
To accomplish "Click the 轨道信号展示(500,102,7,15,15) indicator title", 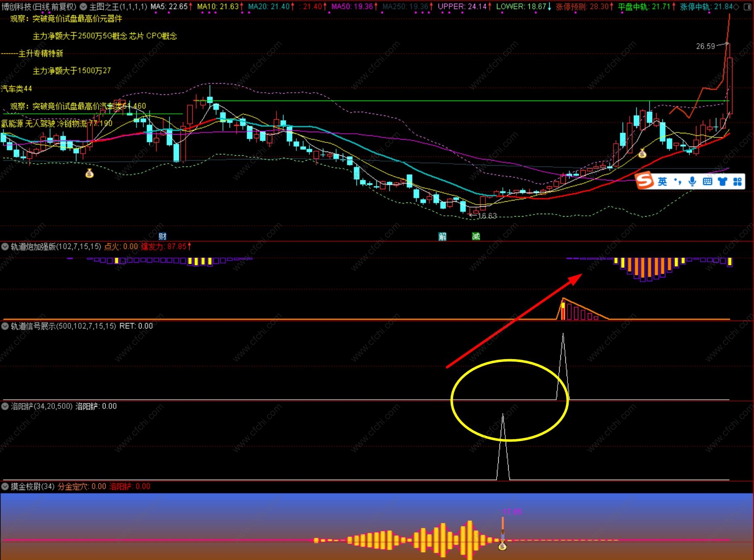I will [x=63, y=326].
